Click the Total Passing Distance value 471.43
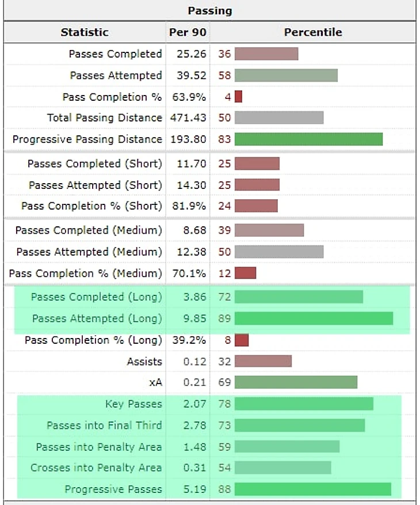The width and height of the screenshot is (420, 505). pos(188,118)
